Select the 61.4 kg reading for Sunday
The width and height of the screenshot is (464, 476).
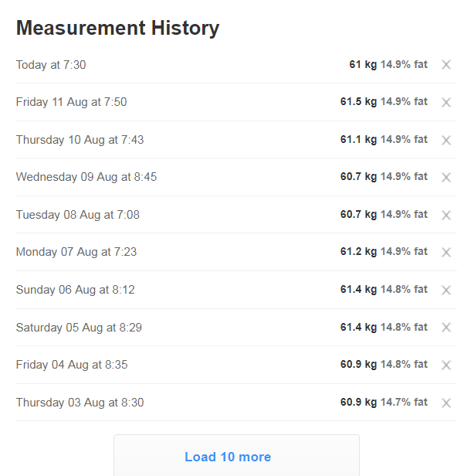(x=358, y=290)
